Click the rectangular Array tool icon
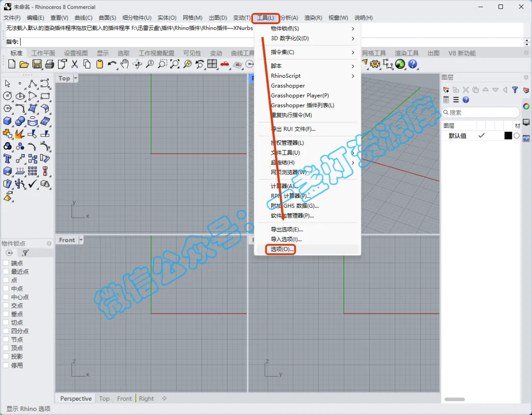 tap(33, 171)
